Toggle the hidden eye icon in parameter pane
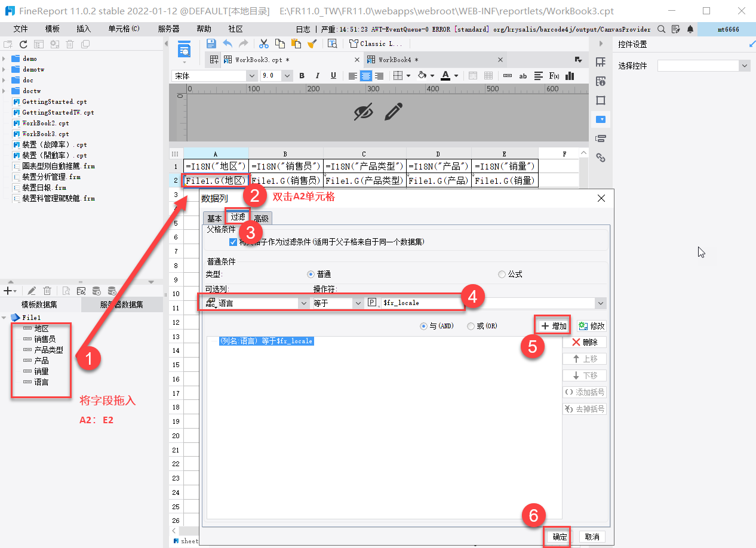The width and height of the screenshot is (756, 548). pos(363,111)
